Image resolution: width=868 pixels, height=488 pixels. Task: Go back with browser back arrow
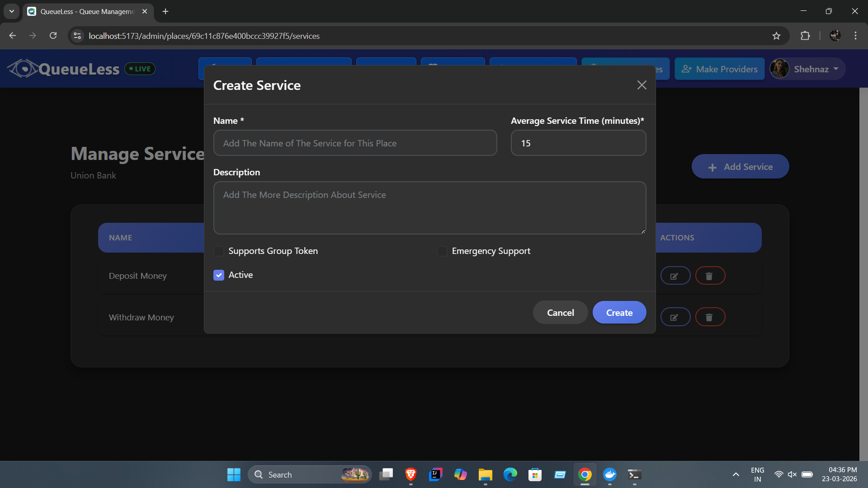(13, 36)
